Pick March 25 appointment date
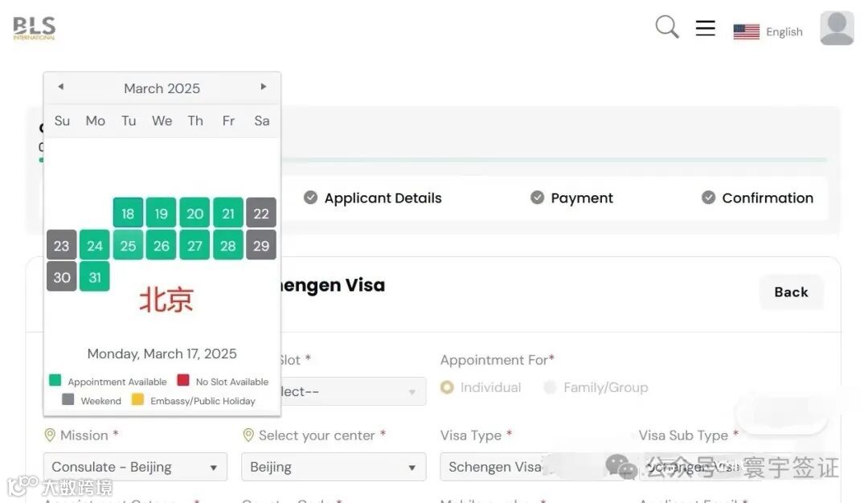Image resolution: width=868 pixels, height=503 pixels. pyautogui.click(x=128, y=245)
